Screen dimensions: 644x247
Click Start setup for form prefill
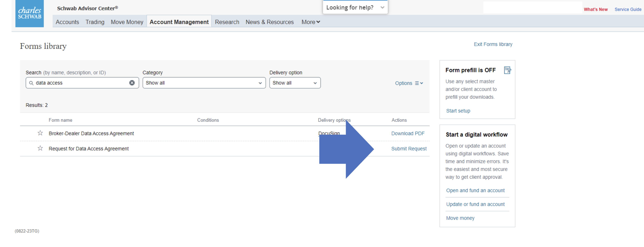(458, 111)
